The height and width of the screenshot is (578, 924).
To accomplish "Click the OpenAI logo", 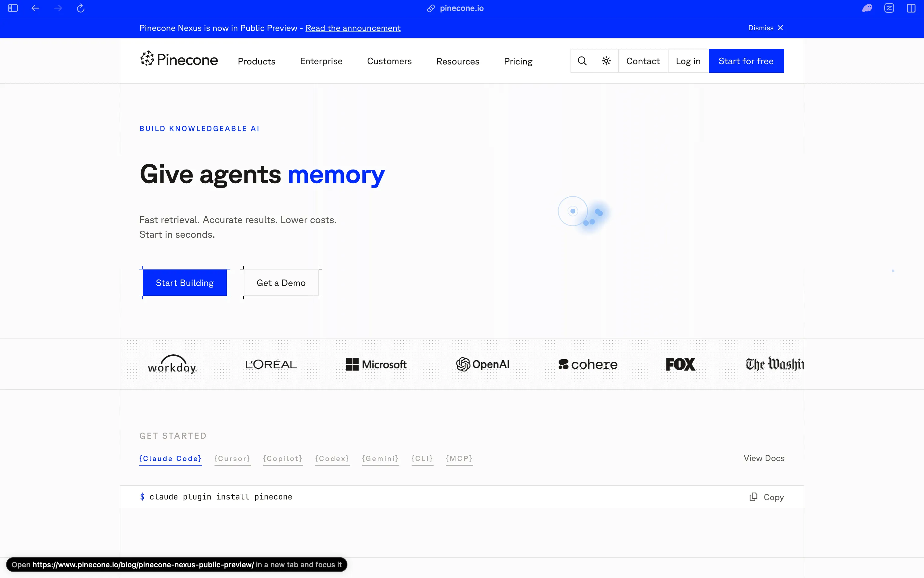I will pyautogui.click(x=483, y=364).
